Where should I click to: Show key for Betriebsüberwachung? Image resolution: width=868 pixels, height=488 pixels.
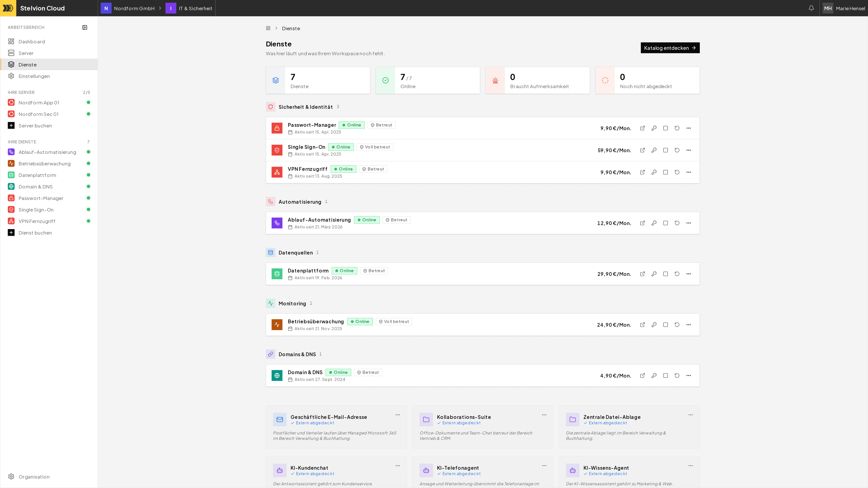click(x=654, y=325)
